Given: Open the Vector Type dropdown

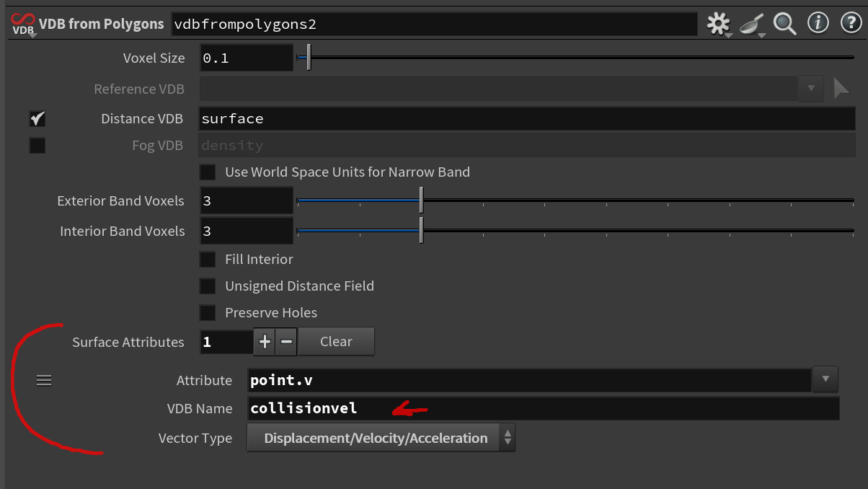Looking at the screenshot, I should pos(381,438).
